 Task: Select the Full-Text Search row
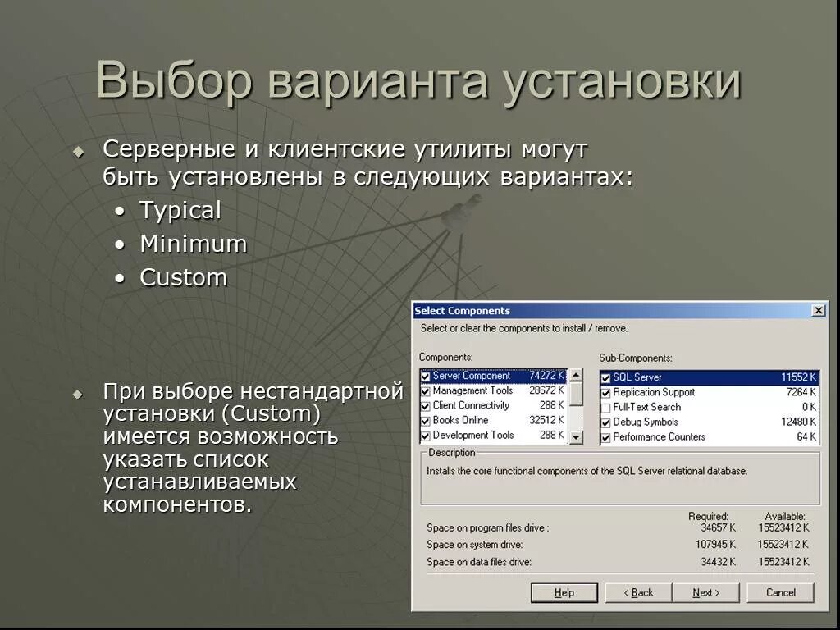pyautogui.click(x=710, y=407)
